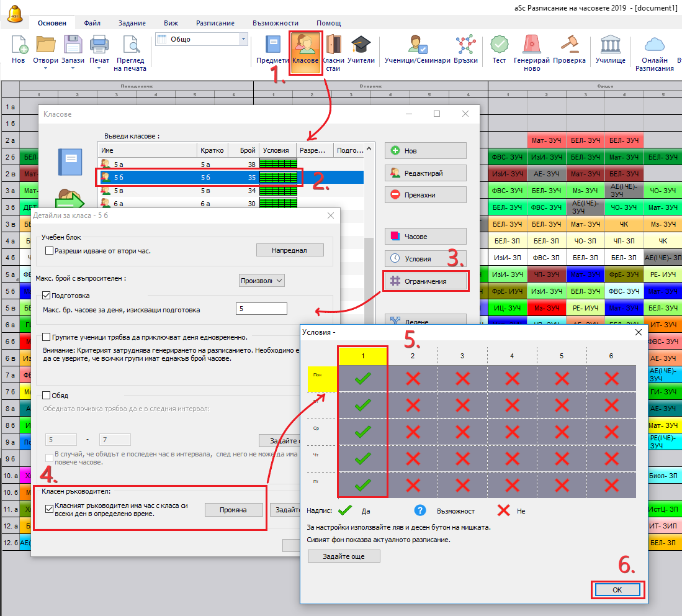Open the Предмети (Subjects) icon
This screenshot has width=682, height=616.
273,48
